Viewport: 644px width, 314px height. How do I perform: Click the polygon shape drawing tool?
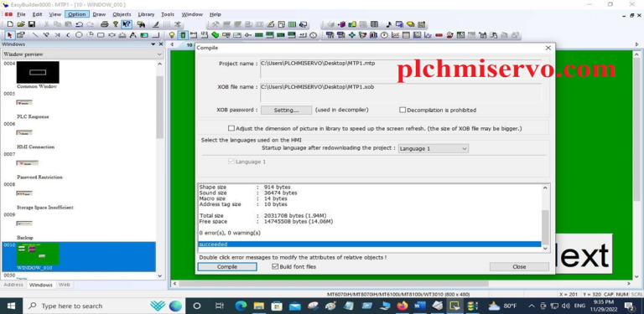pyautogui.click(x=112, y=35)
